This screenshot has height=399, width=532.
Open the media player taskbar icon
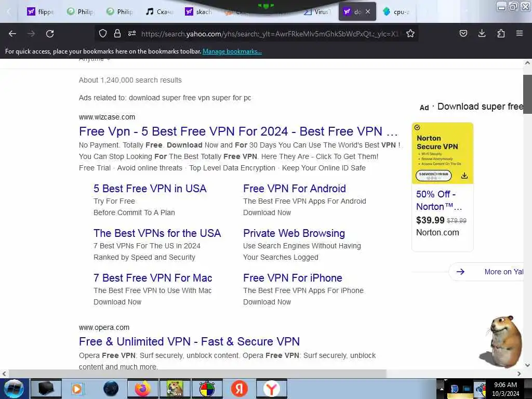(x=77, y=389)
